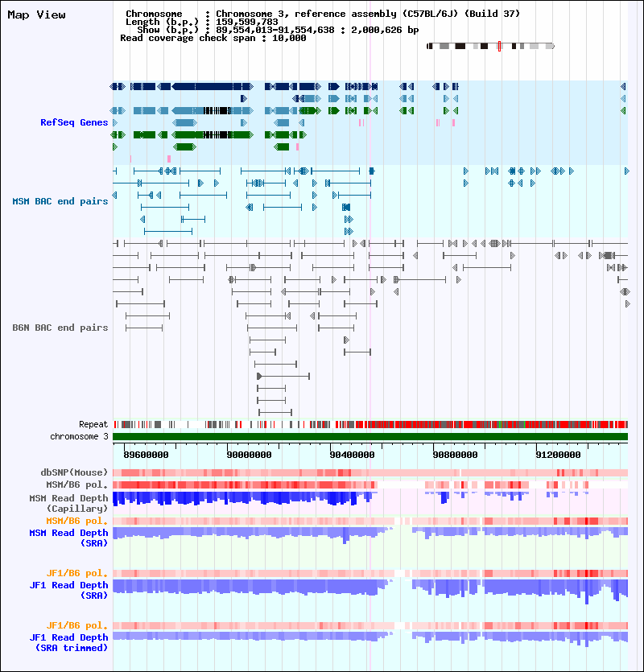Click the dbSNP density heat bar
Screen dimensions: 644x672
(x=370, y=472)
